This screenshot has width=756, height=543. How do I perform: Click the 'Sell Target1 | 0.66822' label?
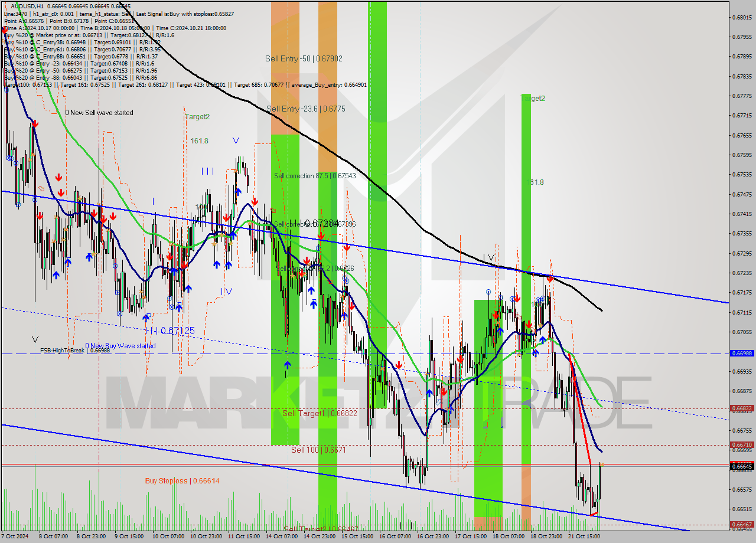tap(320, 413)
